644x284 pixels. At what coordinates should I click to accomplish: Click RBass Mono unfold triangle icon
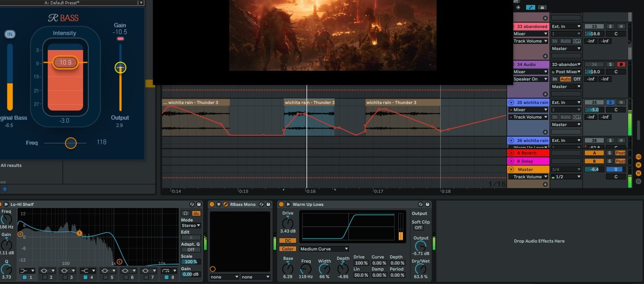tap(218, 204)
